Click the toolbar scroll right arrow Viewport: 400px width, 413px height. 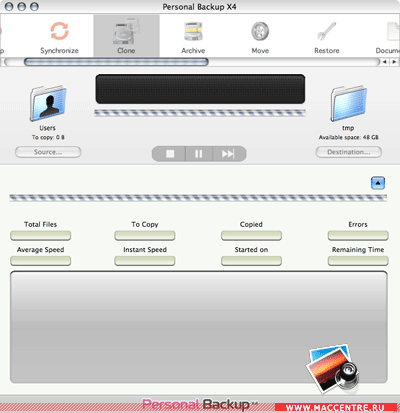[394, 62]
